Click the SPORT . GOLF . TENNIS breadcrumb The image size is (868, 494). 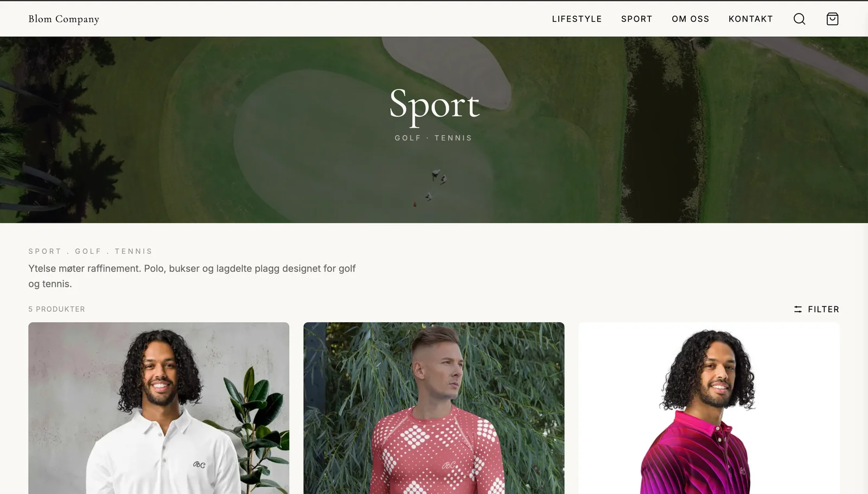point(90,251)
